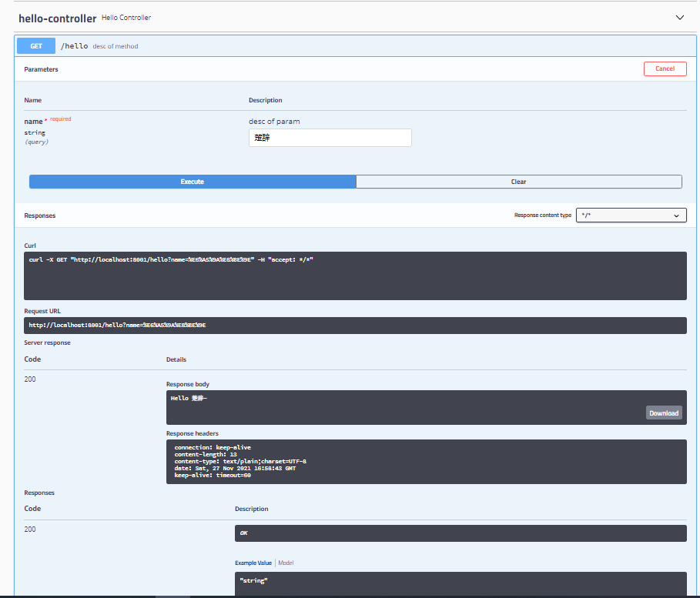This screenshot has height=598, width=700.
Task: Click the /hello endpoint path
Action: point(74,45)
